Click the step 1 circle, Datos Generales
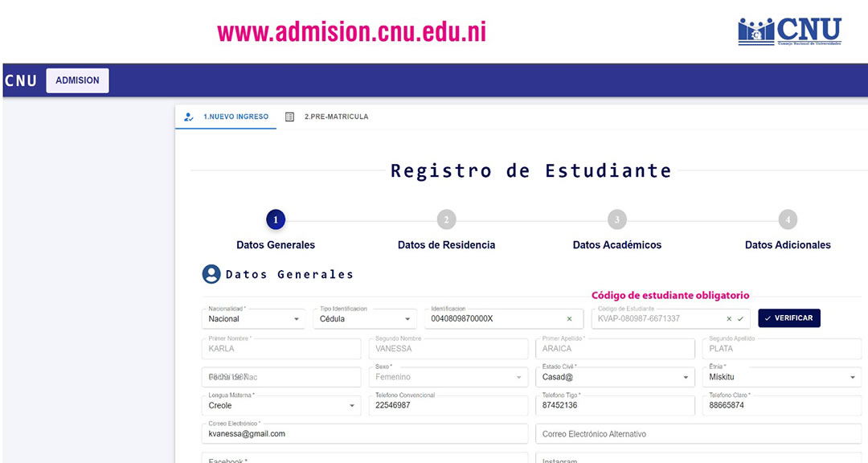 click(276, 219)
